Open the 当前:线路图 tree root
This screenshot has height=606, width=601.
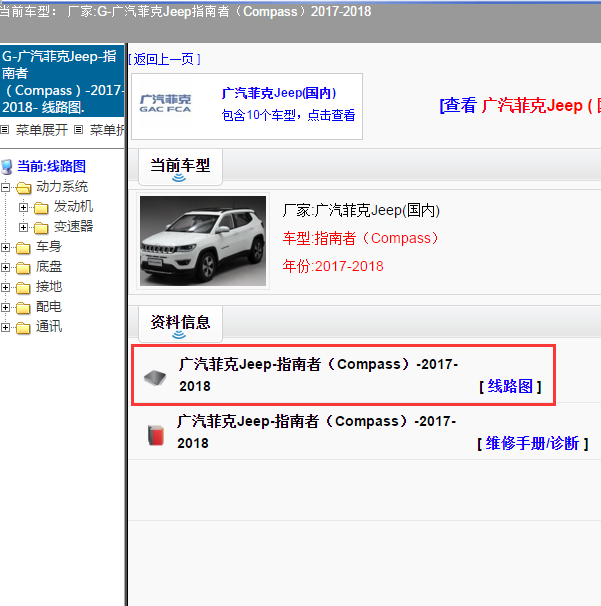(51, 167)
